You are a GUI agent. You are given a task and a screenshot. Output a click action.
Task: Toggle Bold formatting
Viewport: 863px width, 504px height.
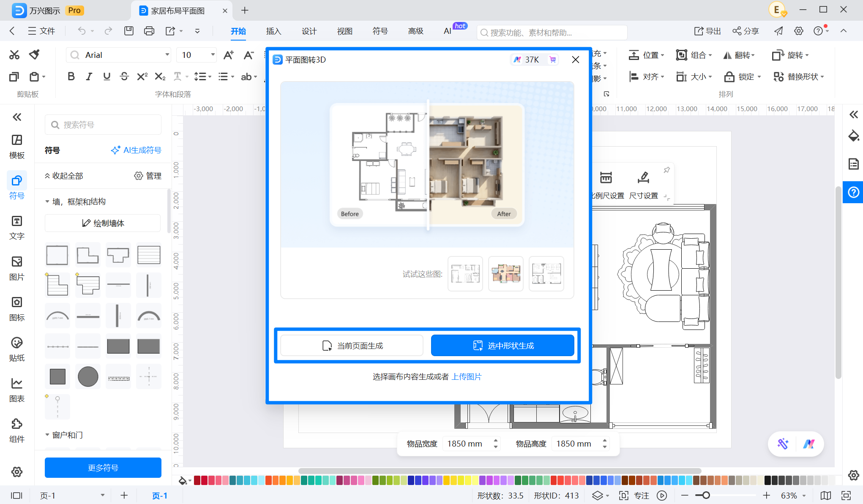coord(71,76)
